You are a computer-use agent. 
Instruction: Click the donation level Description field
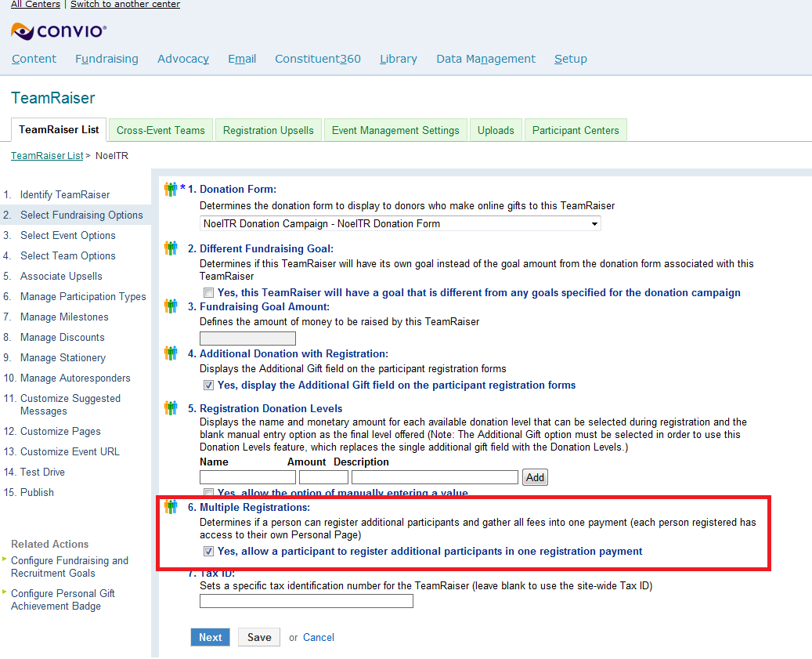click(435, 477)
